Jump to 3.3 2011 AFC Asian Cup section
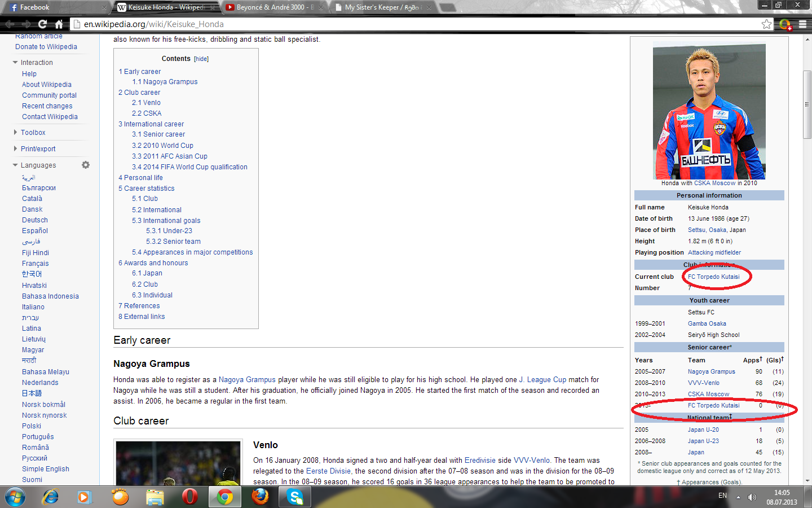Image resolution: width=812 pixels, height=508 pixels. click(170, 156)
